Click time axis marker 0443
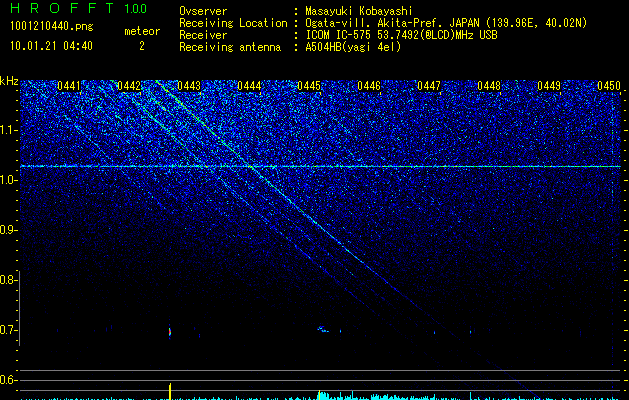The image size is (629, 400). (189, 86)
